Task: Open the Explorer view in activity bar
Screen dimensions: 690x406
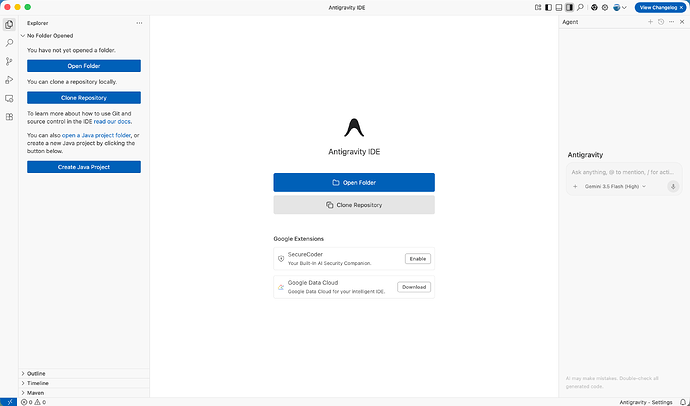Action: [9, 25]
